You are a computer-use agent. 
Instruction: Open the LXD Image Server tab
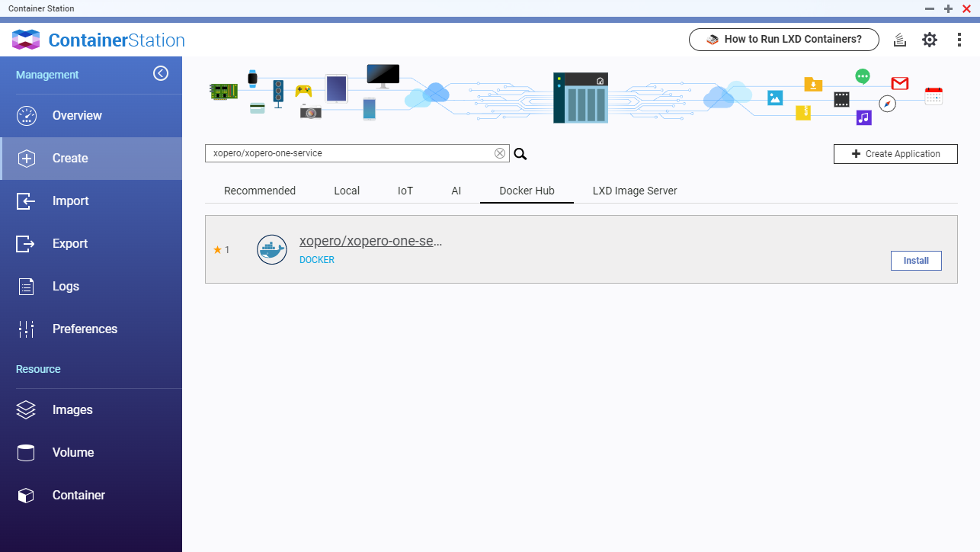point(634,191)
